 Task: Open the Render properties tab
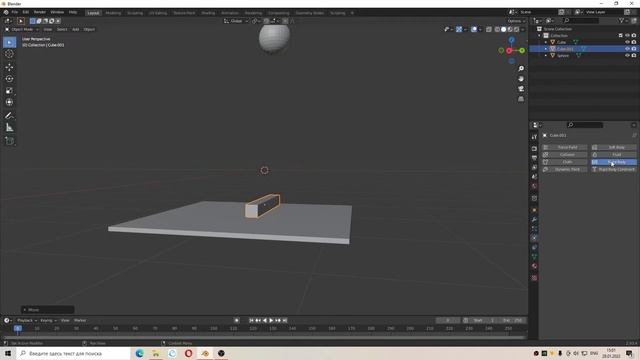(534, 149)
